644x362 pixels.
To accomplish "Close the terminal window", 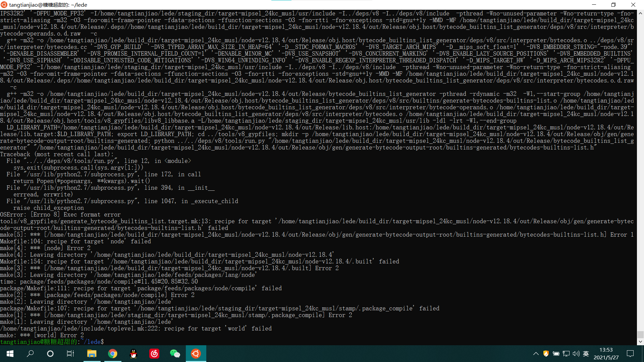I will (633, 5).
